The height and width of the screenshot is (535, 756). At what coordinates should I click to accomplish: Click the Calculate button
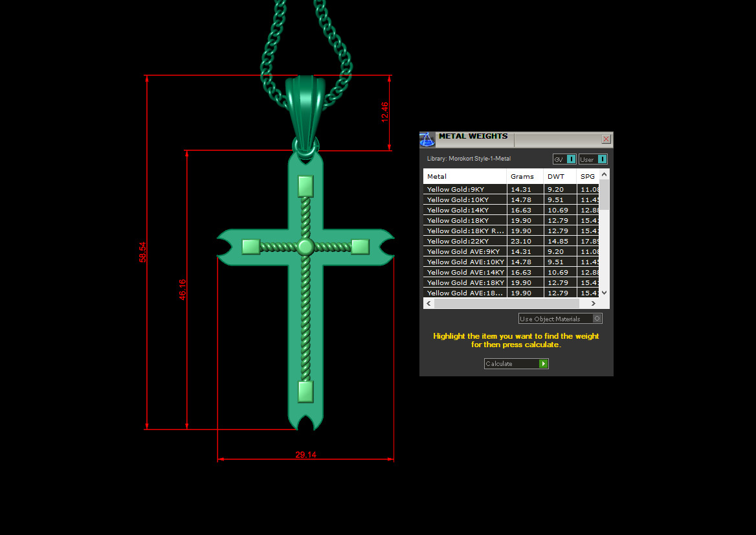tap(516, 364)
